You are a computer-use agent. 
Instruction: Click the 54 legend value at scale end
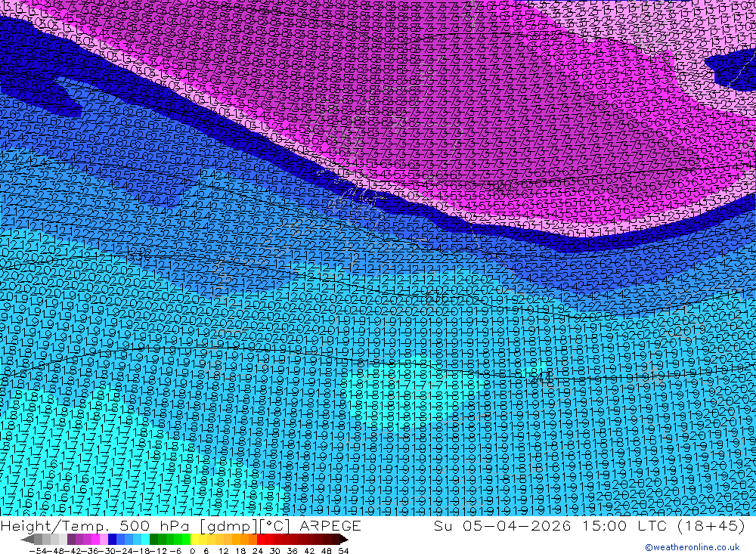[343, 551]
